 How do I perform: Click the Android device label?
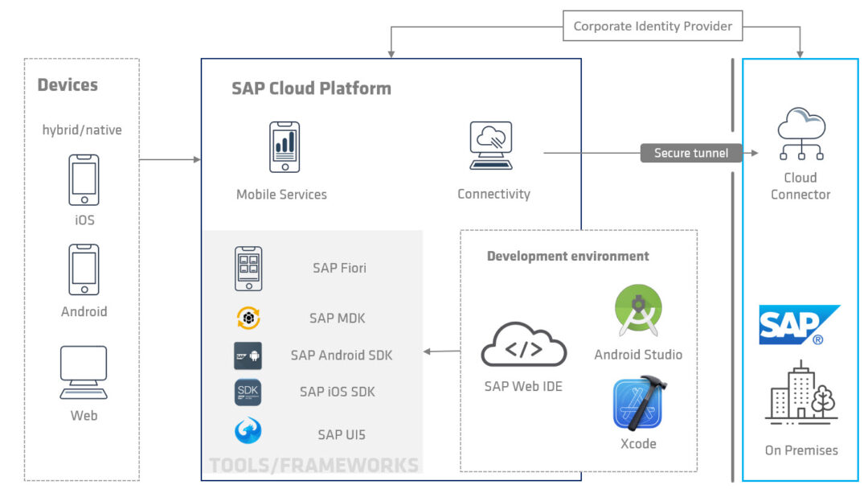tap(84, 312)
